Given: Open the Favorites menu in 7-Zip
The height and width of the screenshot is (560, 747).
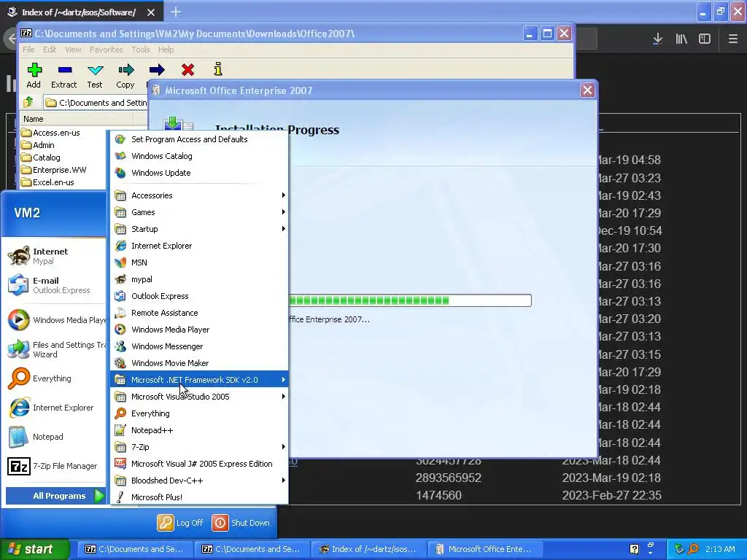Looking at the screenshot, I should pyautogui.click(x=107, y=50).
